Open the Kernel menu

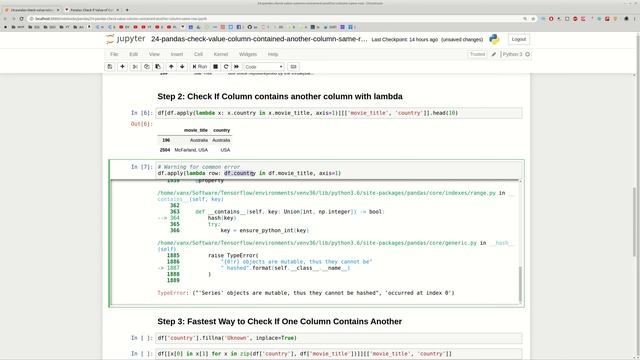221,54
